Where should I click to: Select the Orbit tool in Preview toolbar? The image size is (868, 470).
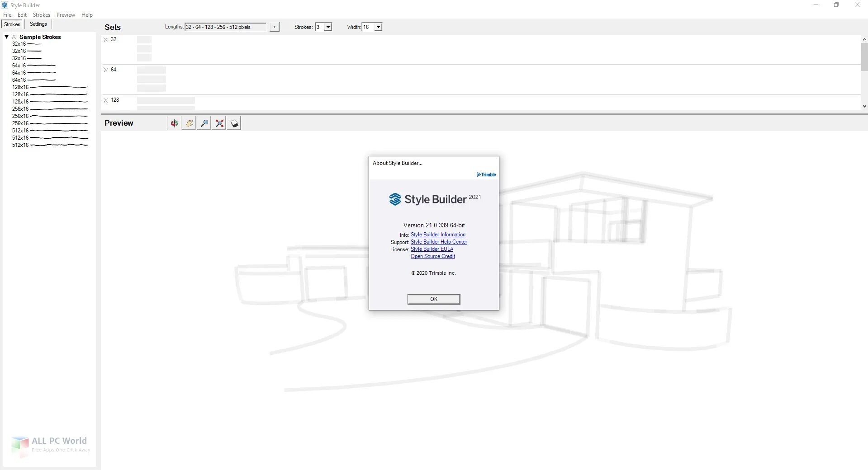click(174, 123)
